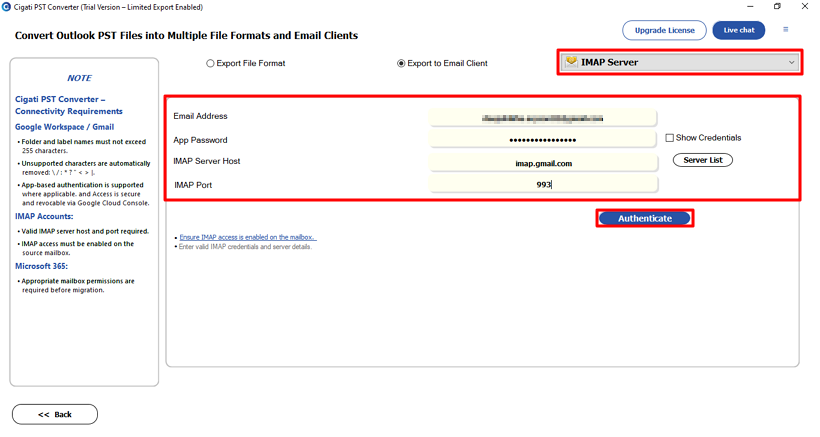Click the 'Microsoft 365:' heading
Viewport: 820px width, 437px height.
click(x=41, y=266)
